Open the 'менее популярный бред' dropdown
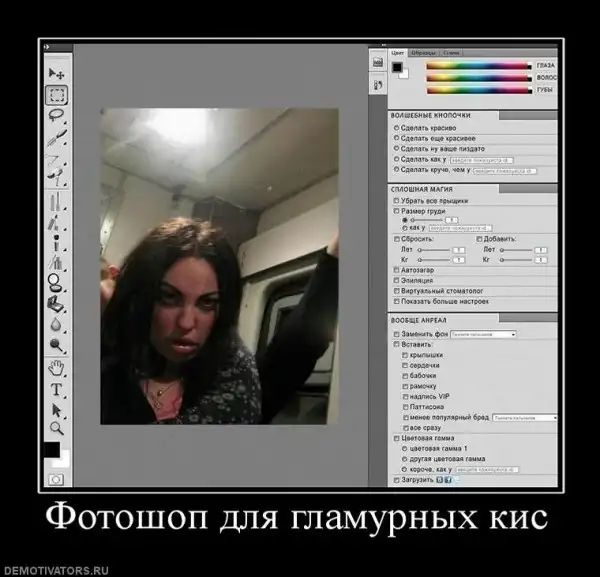The height and width of the screenshot is (577, 600). (523, 416)
